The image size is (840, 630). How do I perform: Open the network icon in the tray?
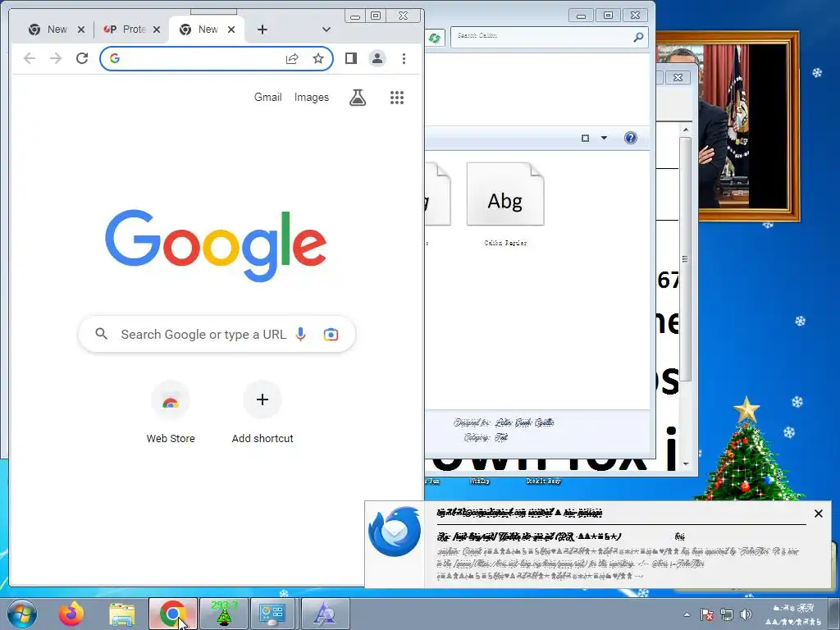(727, 614)
